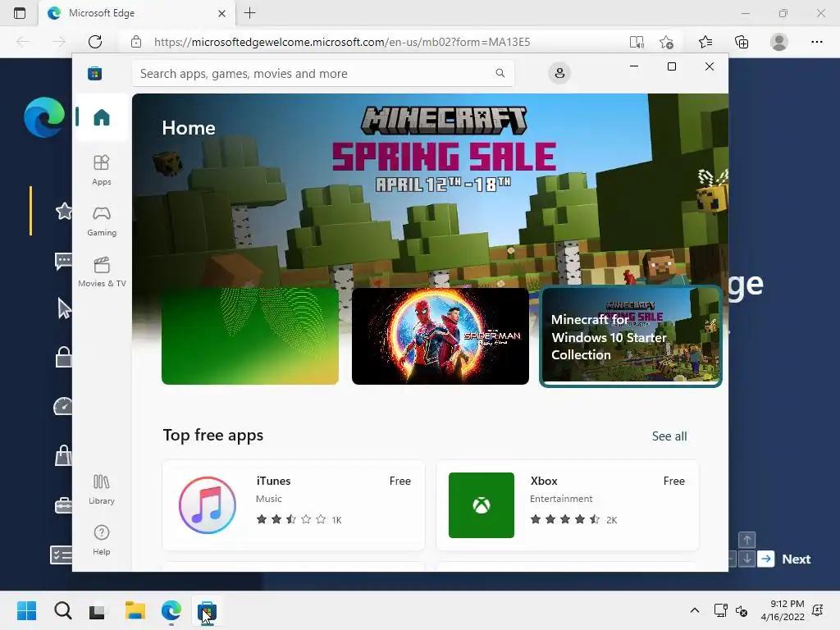Reload the page in Edge
Image resolution: width=840 pixels, height=630 pixels.
pos(95,42)
